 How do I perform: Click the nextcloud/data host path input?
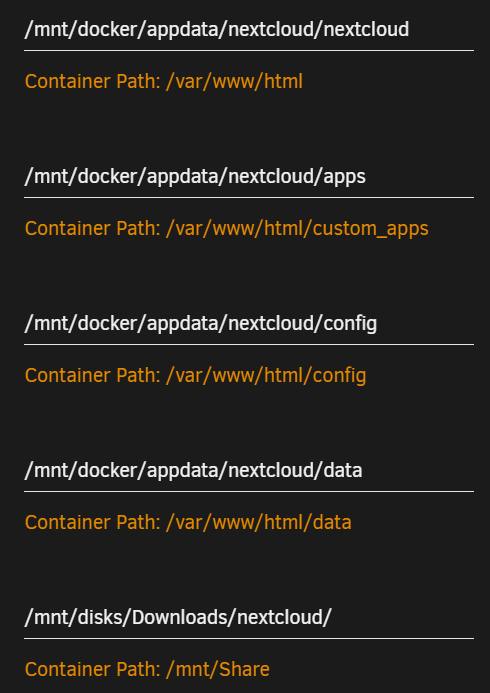[x=249, y=471]
